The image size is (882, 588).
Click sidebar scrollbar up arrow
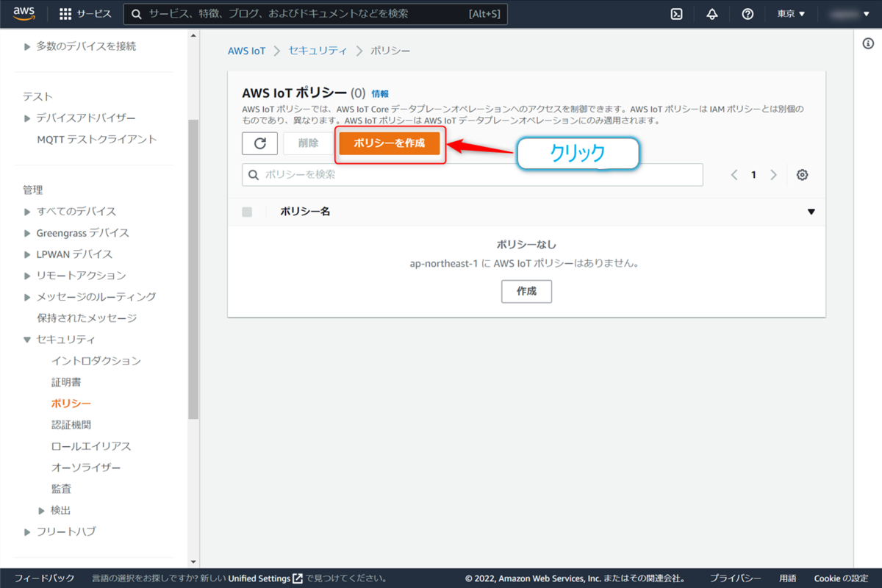[194, 35]
